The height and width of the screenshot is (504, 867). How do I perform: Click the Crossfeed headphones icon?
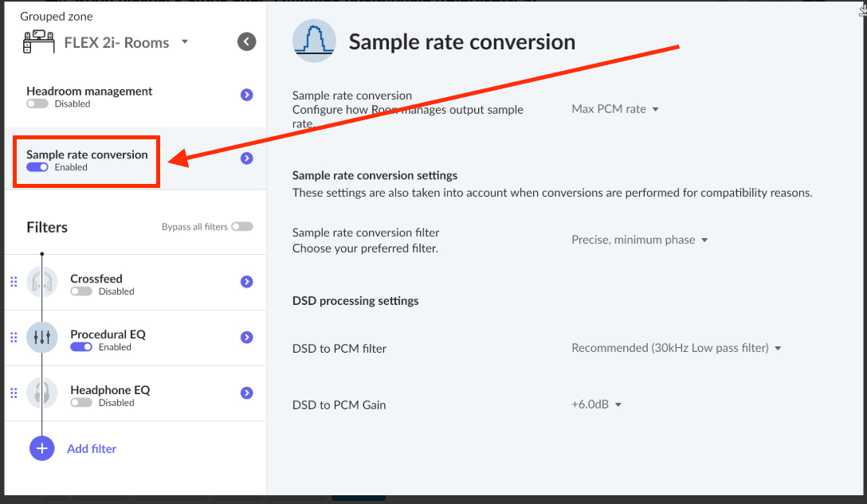click(x=42, y=283)
